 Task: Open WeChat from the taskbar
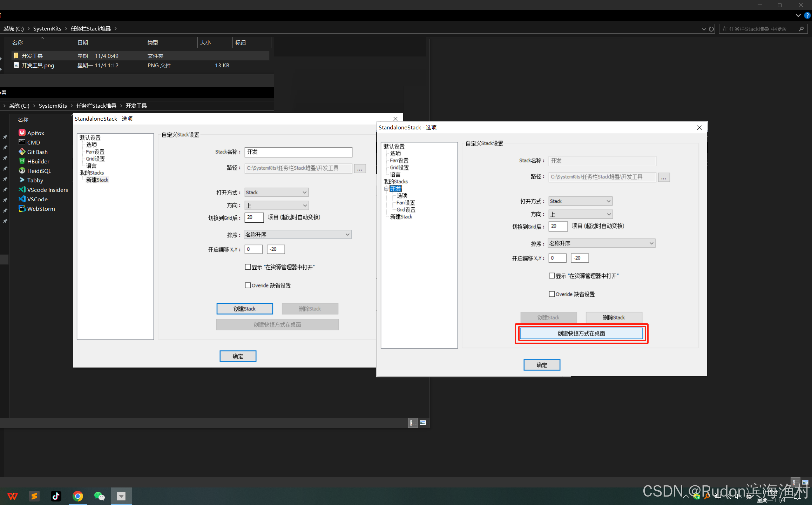click(x=100, y=496)
